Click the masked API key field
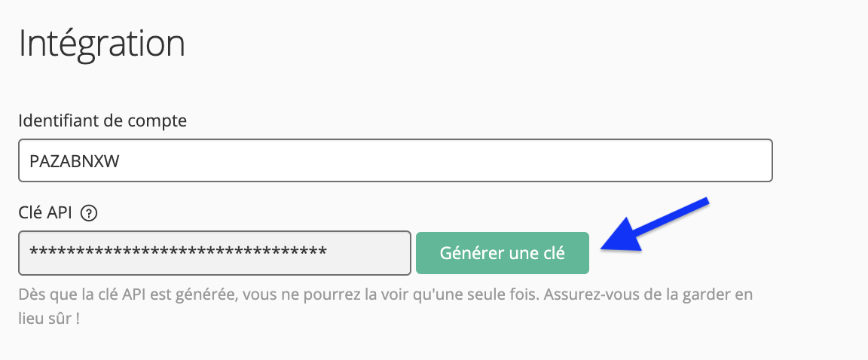 point(214,253)
